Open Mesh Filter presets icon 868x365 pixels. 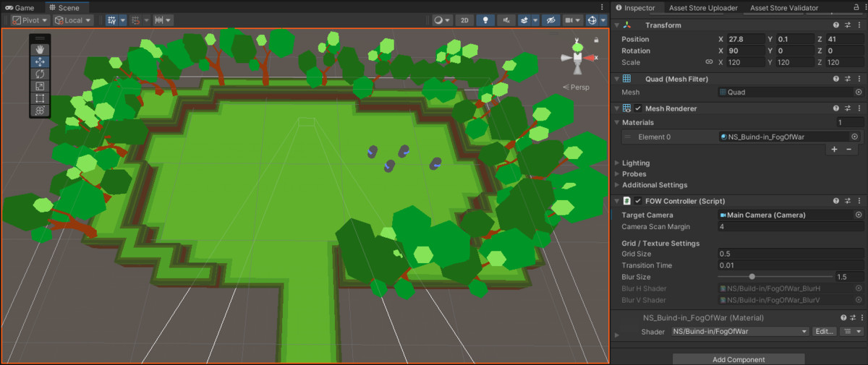point(847,79)
